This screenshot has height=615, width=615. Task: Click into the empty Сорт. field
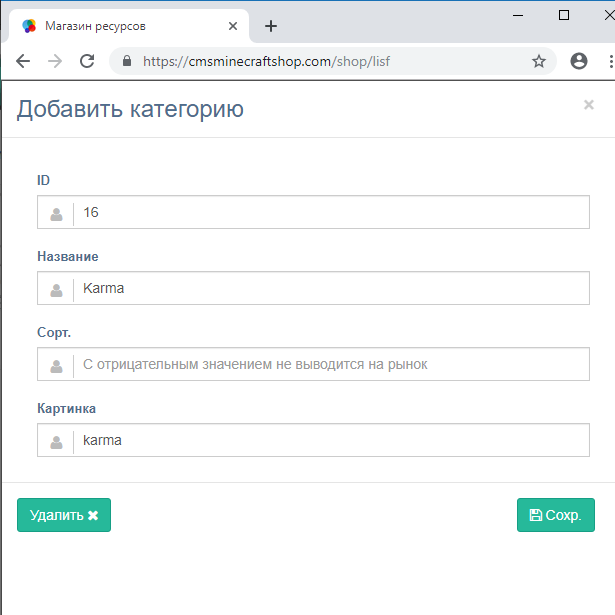[330, 365]
